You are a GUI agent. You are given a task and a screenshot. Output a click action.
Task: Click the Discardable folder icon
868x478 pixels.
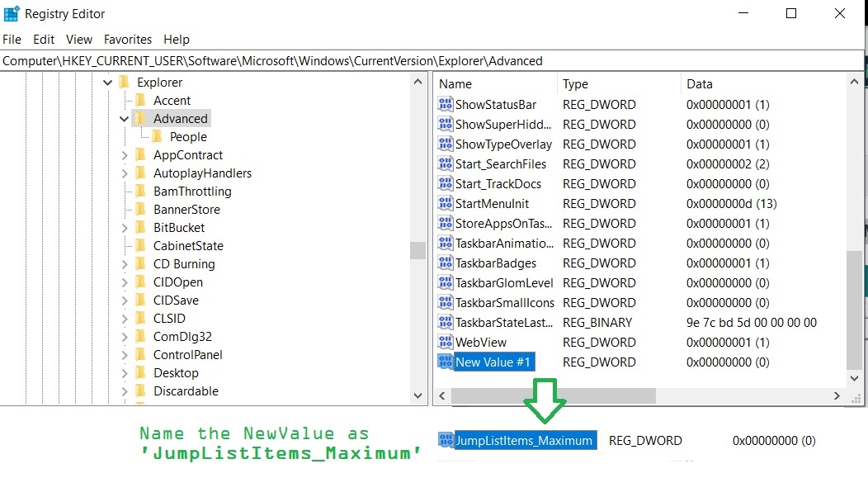coord(141,391)
